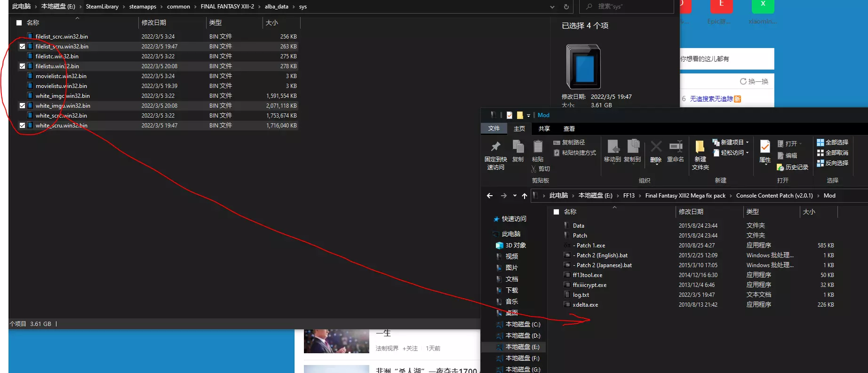Click the refresh button in the sys window
Screen dimensions: 868x373
(x=566, y=7)
